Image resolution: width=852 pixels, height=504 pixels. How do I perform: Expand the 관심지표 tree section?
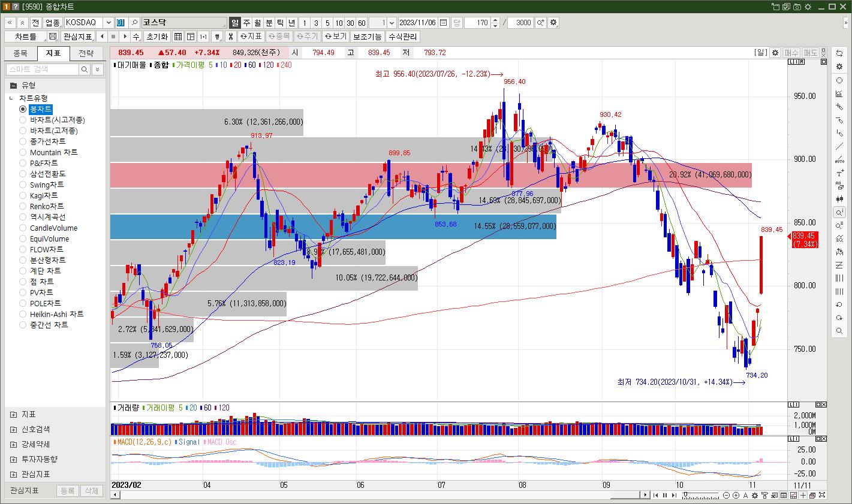[x=14, y=474]
